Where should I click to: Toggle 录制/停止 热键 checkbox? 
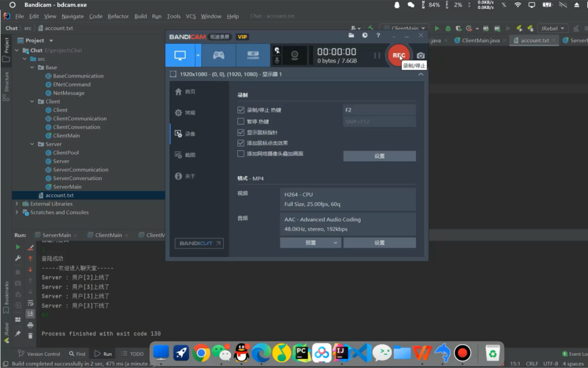(241, 110)
